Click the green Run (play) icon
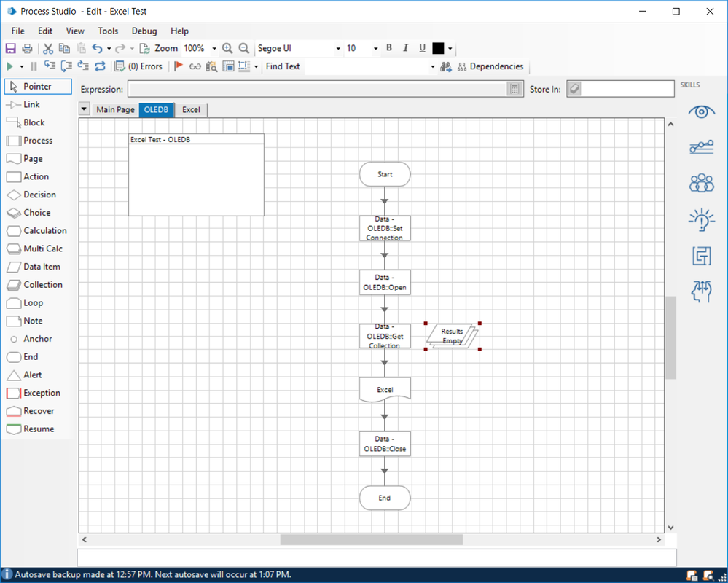The image size is (728, 583). pos(10,66)
